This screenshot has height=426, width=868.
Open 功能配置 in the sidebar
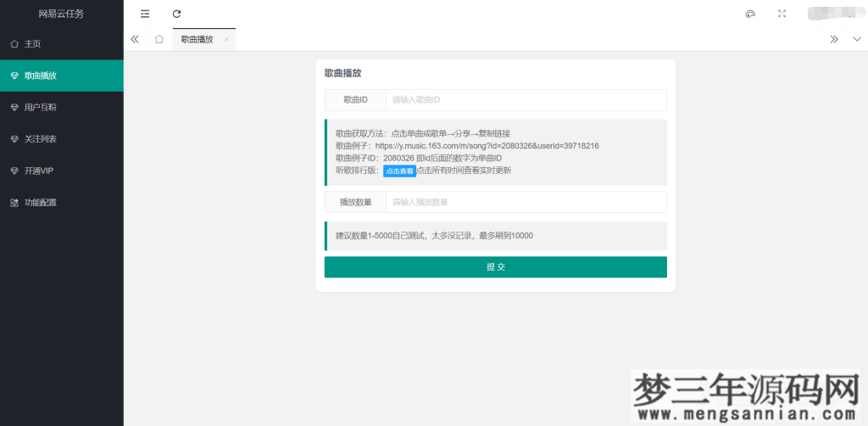coord(61,203)
